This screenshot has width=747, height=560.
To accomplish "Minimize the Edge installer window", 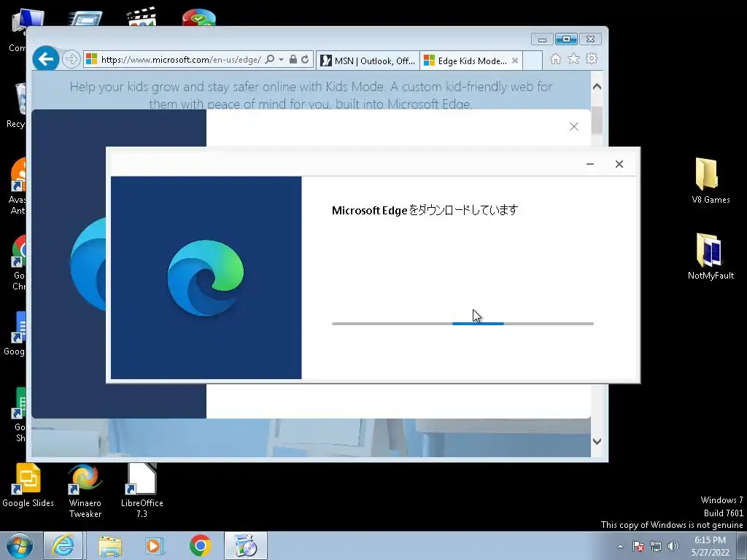I will pyautogui.click(x=589, y=164).
